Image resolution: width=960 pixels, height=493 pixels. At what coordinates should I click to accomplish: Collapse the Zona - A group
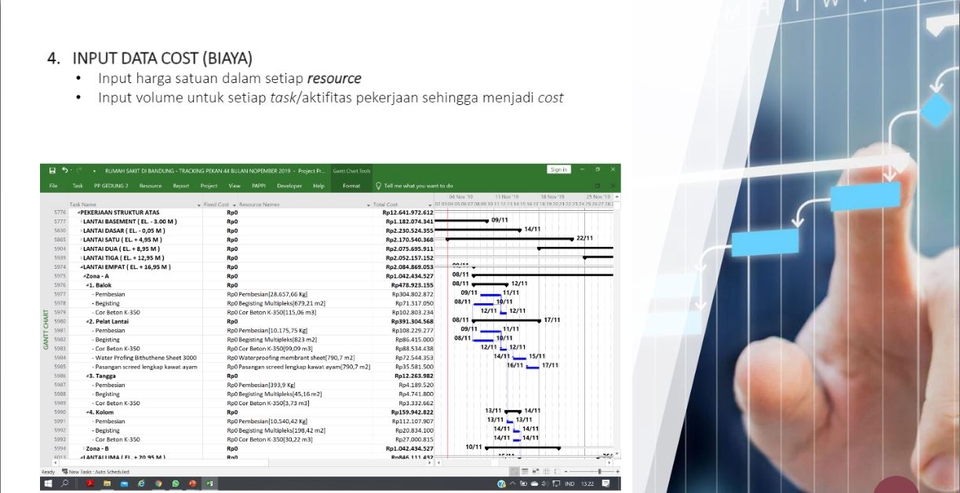tap(85, 276)
